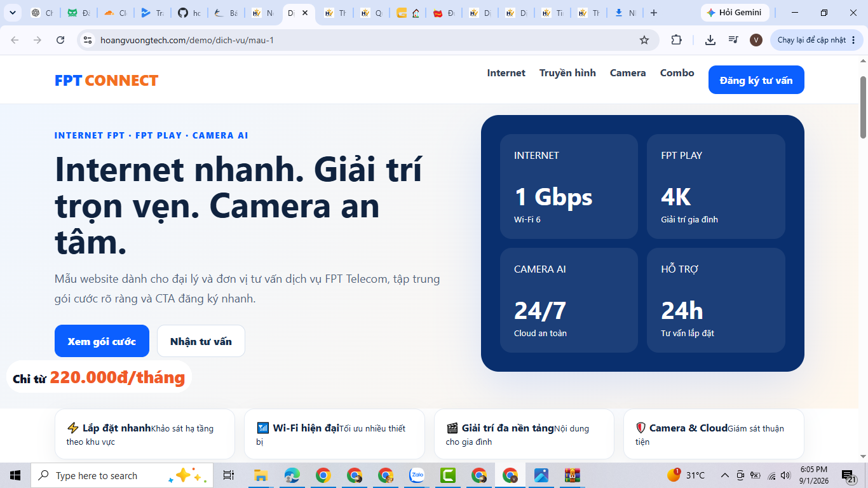Open site information icon left of the URL

click(x=88, y=40)
